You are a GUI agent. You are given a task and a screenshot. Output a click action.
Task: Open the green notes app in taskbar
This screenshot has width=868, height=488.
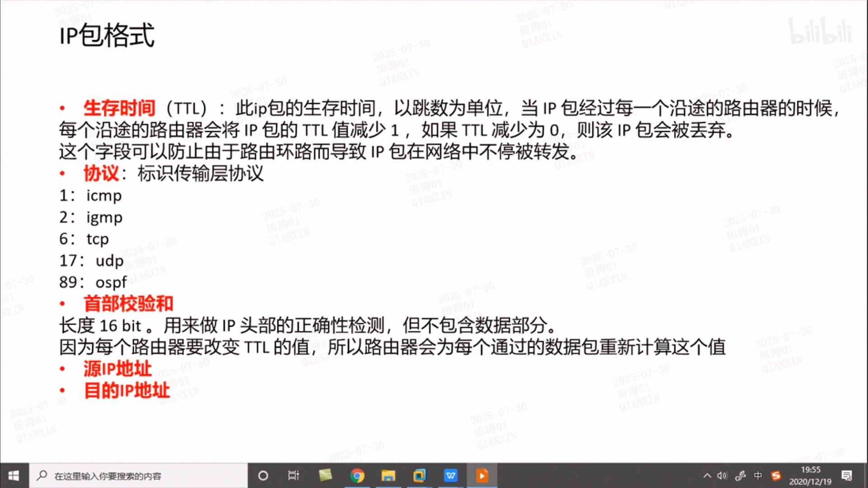(x=325, y=476)
